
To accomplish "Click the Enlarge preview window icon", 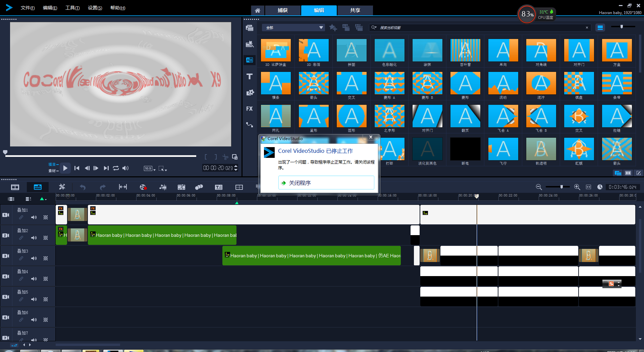I will point(235,157).
